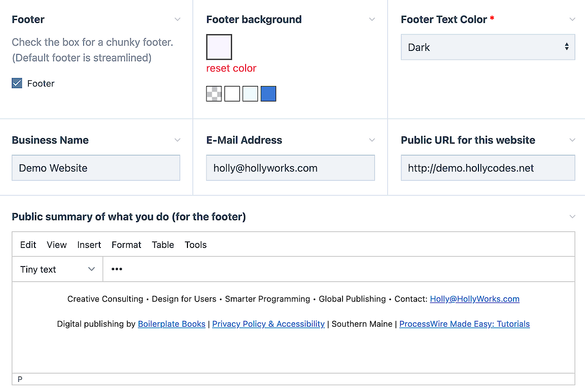
Task: Open the Edit menu in editor
Action: [x=28, y=245]
